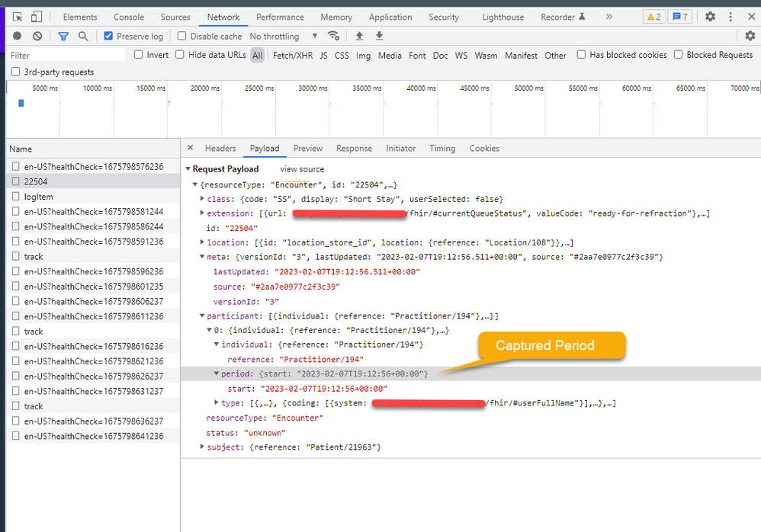Open DevTools settings gear icon
The width and height of the screenshot is (761, 532).
click(710, 17)
